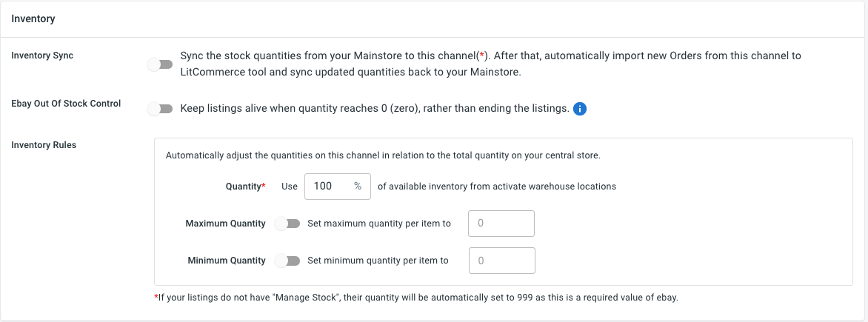Select the Ebay Out Of Stock Control label
Image resolution: width=868 pixels, height=322 pixels.
pos(66,103)
